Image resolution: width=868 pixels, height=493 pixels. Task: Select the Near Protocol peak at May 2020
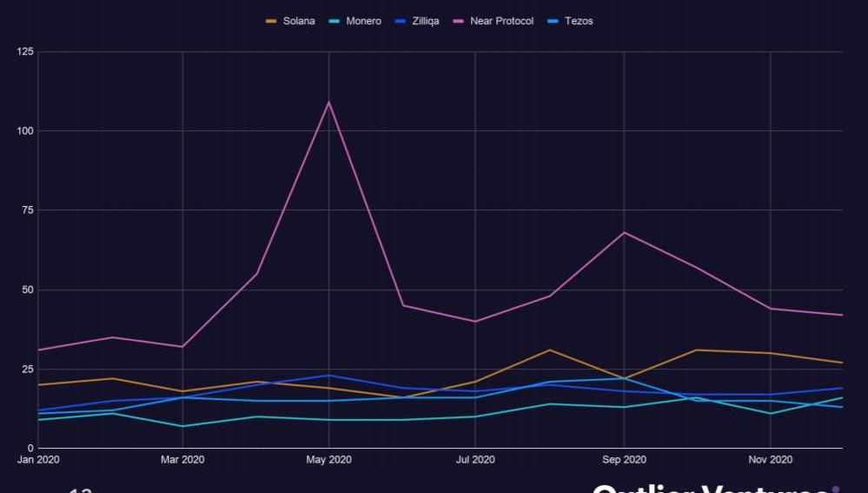click(328, 102)
